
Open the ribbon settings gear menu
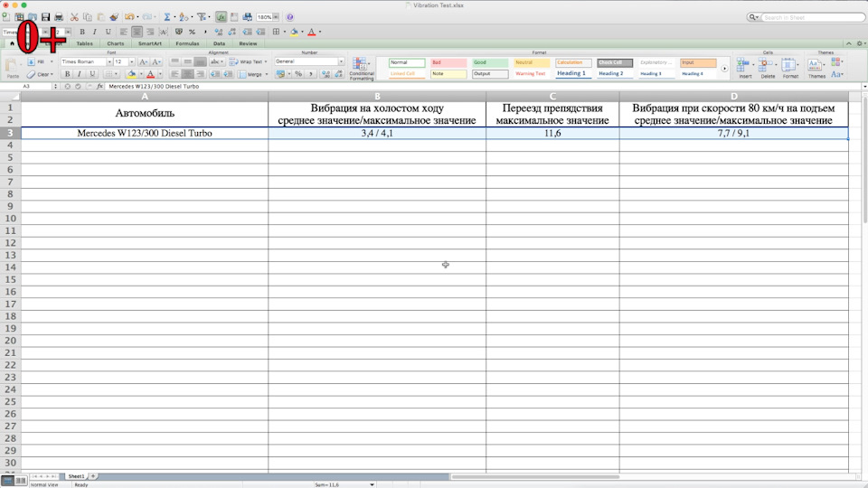(860, 43)
